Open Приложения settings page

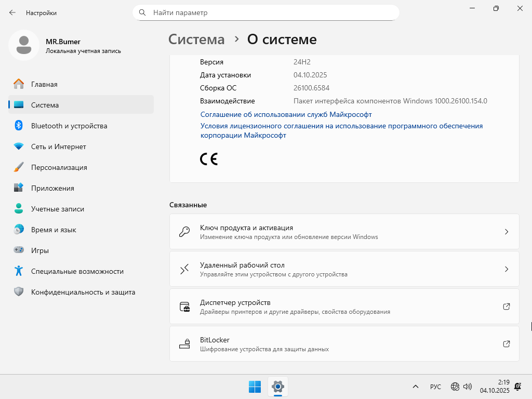[x=52, y=188]
